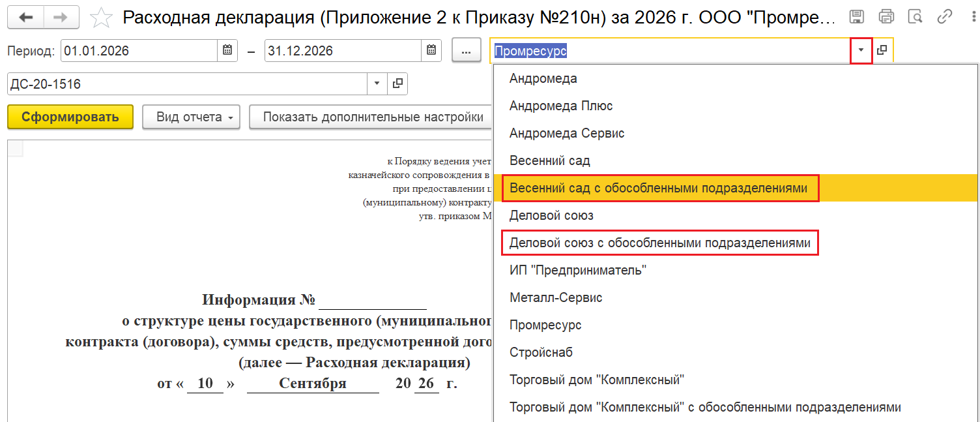The height and width of the screenshot is (422, 980).
Task: Click the day value 10 in report date
Action: coord(205,383)
